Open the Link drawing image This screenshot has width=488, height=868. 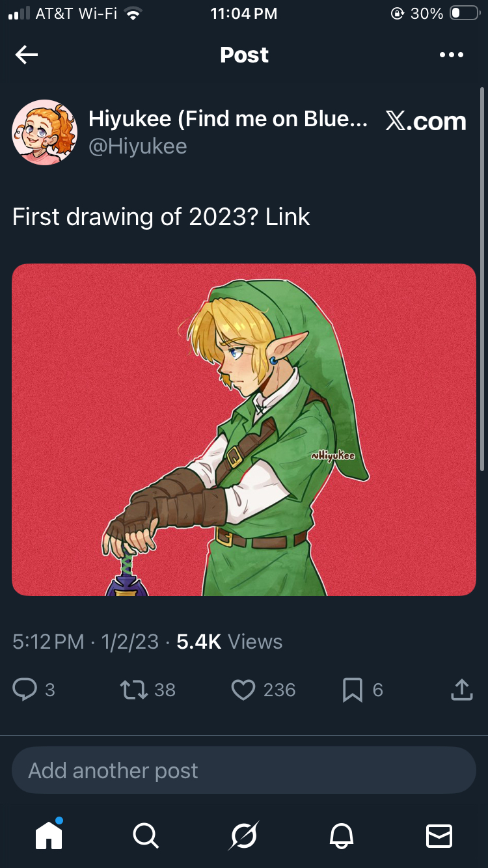tap(244, 429)
